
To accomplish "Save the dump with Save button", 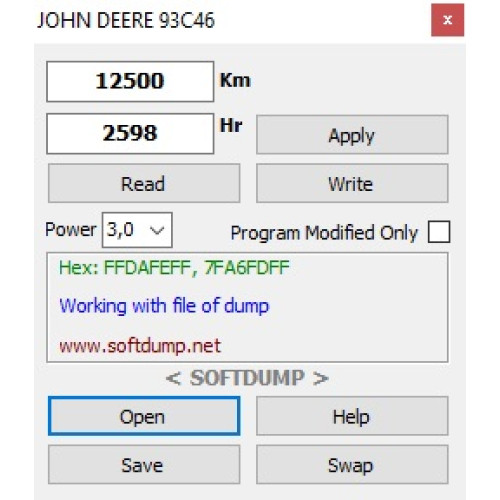I will (x=144, y=464).
